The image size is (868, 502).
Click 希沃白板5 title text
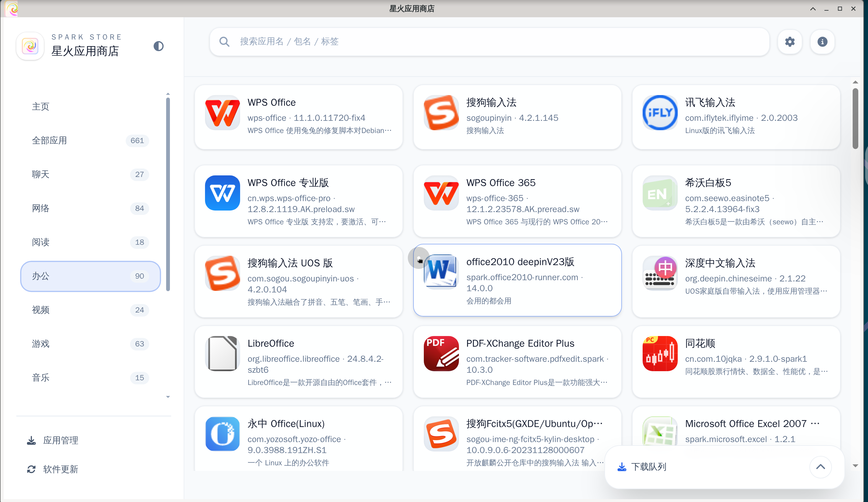click(708, 183)
